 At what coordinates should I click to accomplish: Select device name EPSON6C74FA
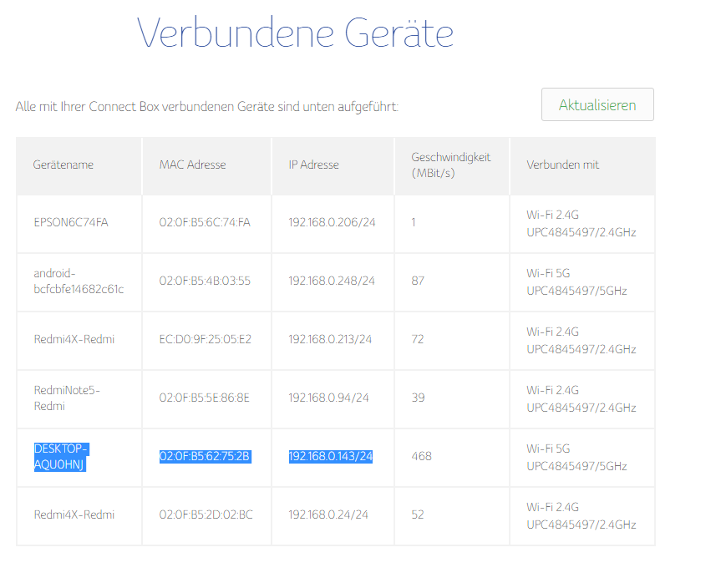click(x=71, y=222)
